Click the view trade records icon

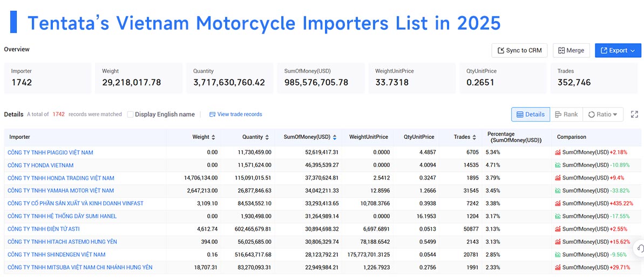pos(212,114)
